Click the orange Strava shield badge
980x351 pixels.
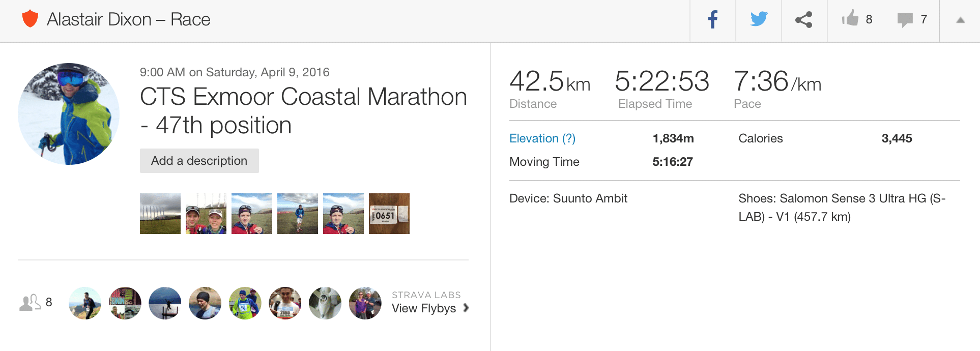31,19
